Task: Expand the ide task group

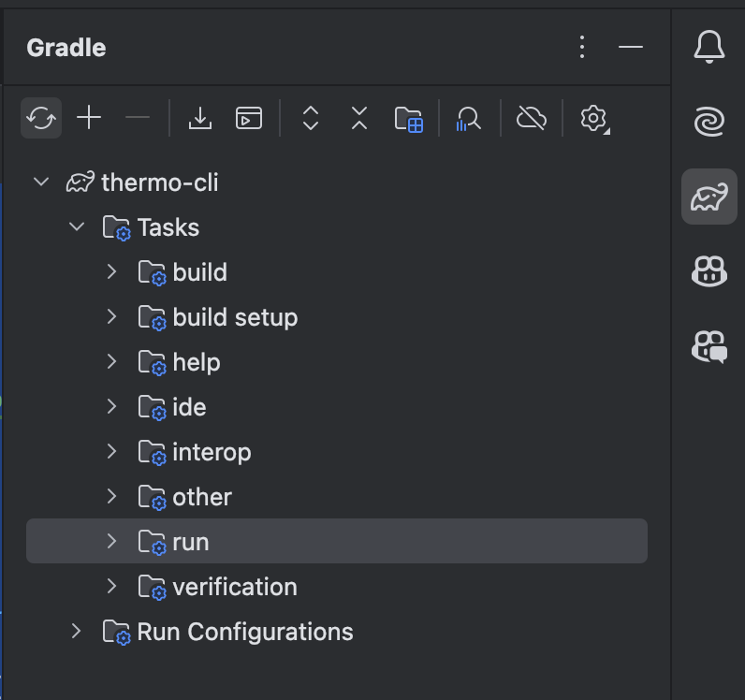Action: coord(111,406)
